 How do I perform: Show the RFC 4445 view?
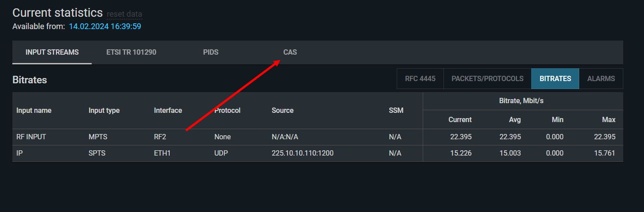click(x=420, y=79)
